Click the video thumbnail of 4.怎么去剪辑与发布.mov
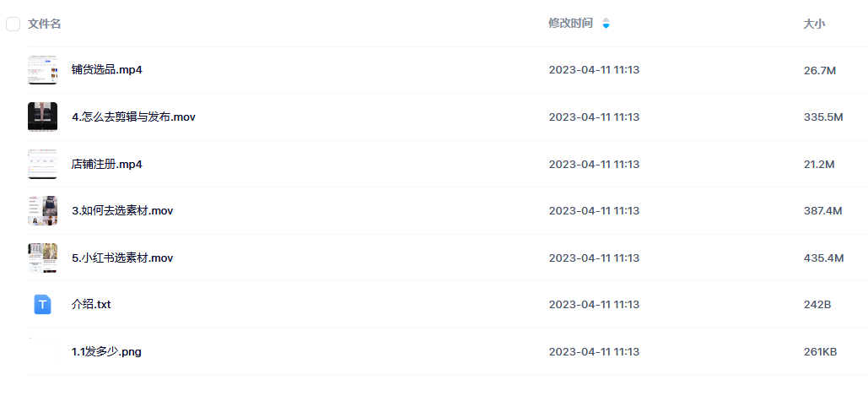 click(x=43, y=117)
